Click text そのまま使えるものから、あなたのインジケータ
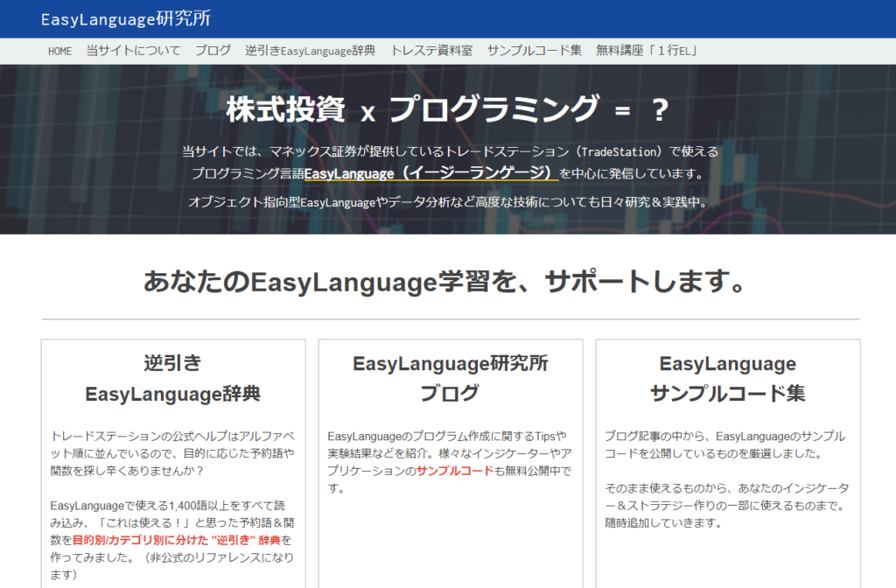The width and height of the screenshot is (896, 588). click(727, 488)
